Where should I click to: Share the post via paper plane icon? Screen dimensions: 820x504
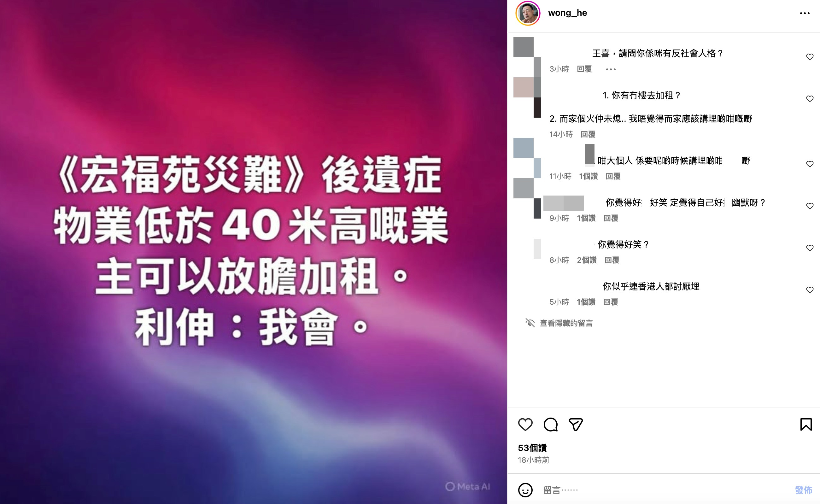576,424
